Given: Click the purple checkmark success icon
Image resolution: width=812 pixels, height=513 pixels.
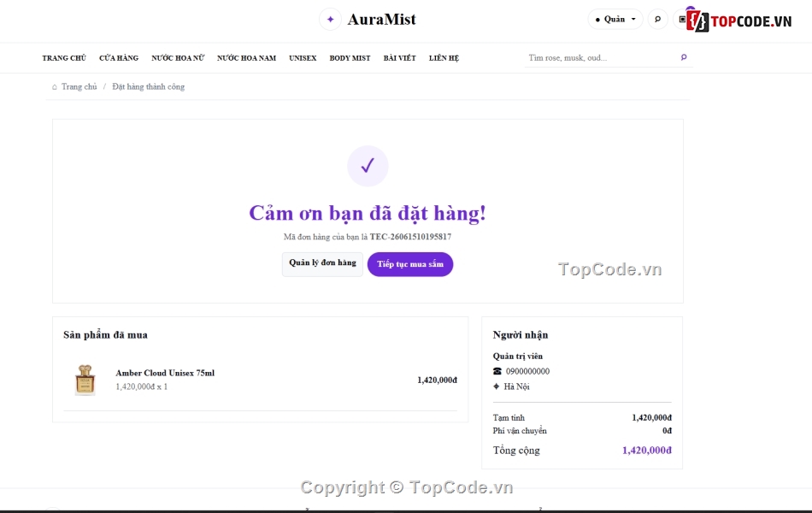Looking at the screenshot, I should 368,166.
